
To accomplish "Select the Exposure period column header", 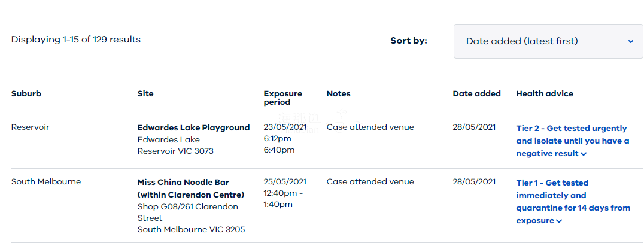I will (x=282, y=98).
